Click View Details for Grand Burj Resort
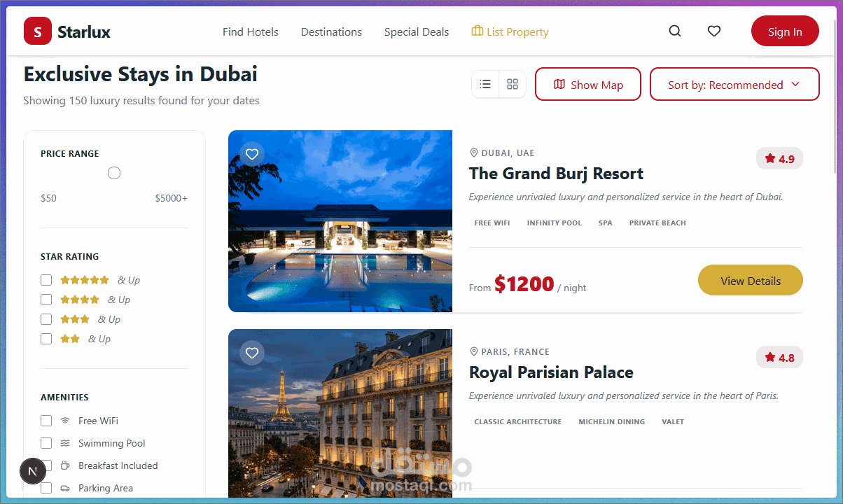The height and width of the screenshot is (504, 843). pos(751,281)
